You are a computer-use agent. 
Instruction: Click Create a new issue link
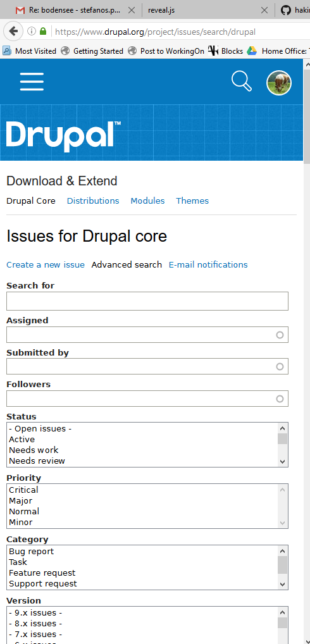point(46,265)
